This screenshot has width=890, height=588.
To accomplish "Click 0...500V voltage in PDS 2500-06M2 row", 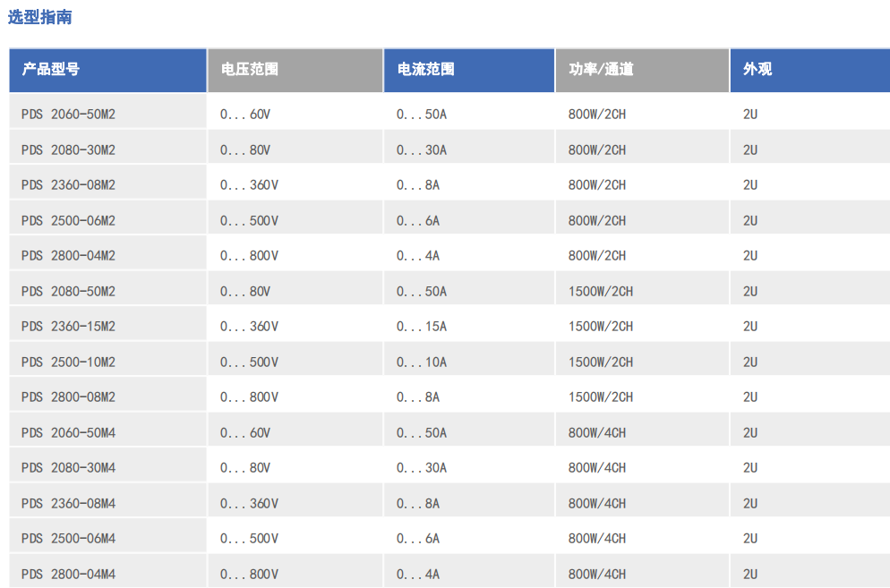I will pos(249,221).
